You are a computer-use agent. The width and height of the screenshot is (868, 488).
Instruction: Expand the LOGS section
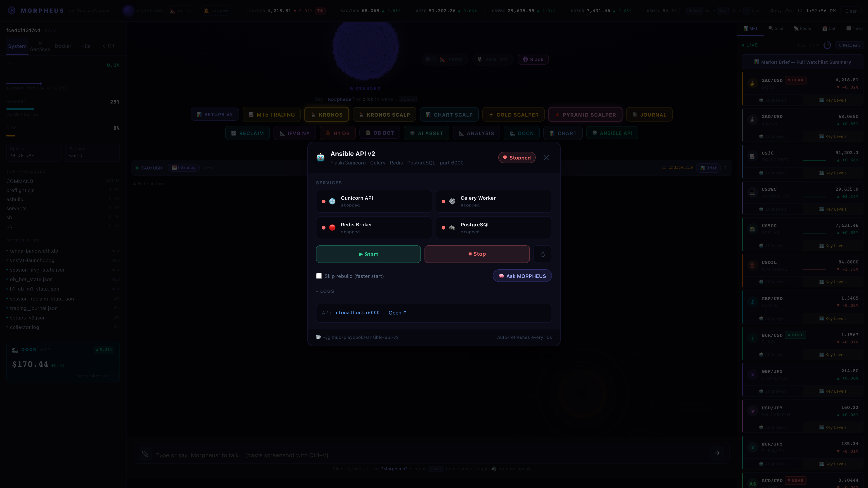pos(325,291)
